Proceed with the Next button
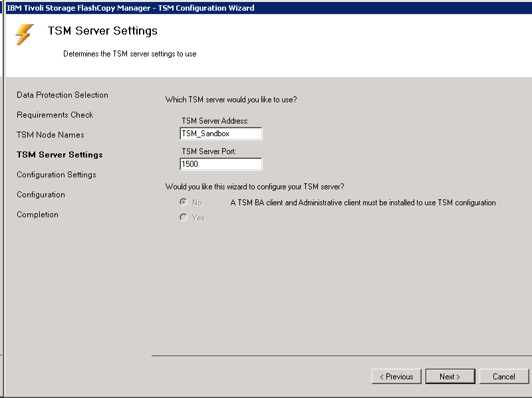 pyautogui.click(x=450, y=377)
